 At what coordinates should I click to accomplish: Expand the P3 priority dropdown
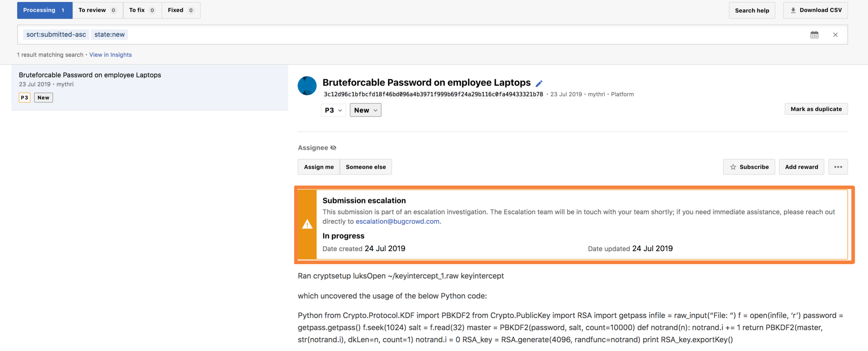(x=333, y=110)
